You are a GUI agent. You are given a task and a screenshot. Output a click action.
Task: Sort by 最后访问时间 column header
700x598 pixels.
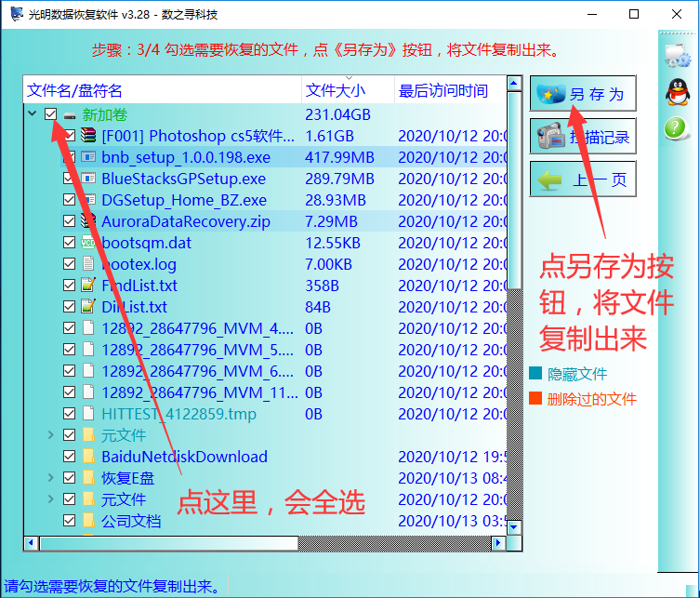[x=451, y=90]
